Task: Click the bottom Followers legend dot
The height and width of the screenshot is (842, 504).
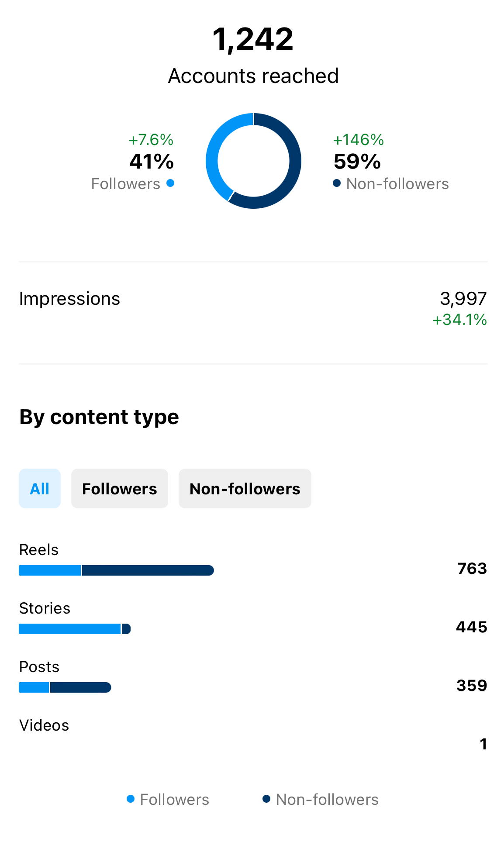Action: [131, 799]
